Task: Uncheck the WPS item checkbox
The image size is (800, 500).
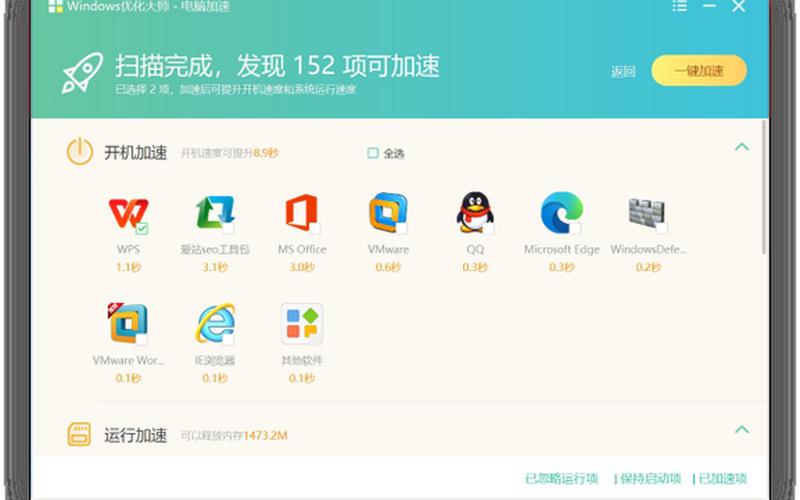Action: point(142,228)
